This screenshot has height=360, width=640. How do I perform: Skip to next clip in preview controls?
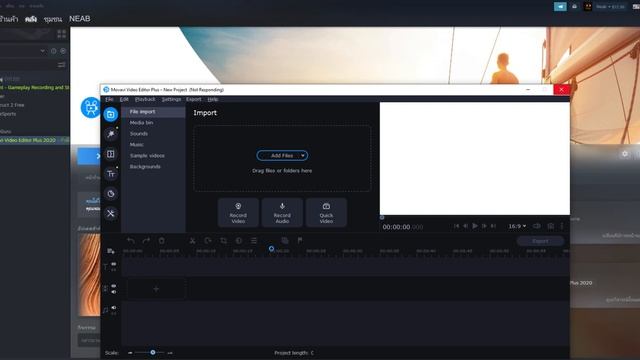[493, 226]
